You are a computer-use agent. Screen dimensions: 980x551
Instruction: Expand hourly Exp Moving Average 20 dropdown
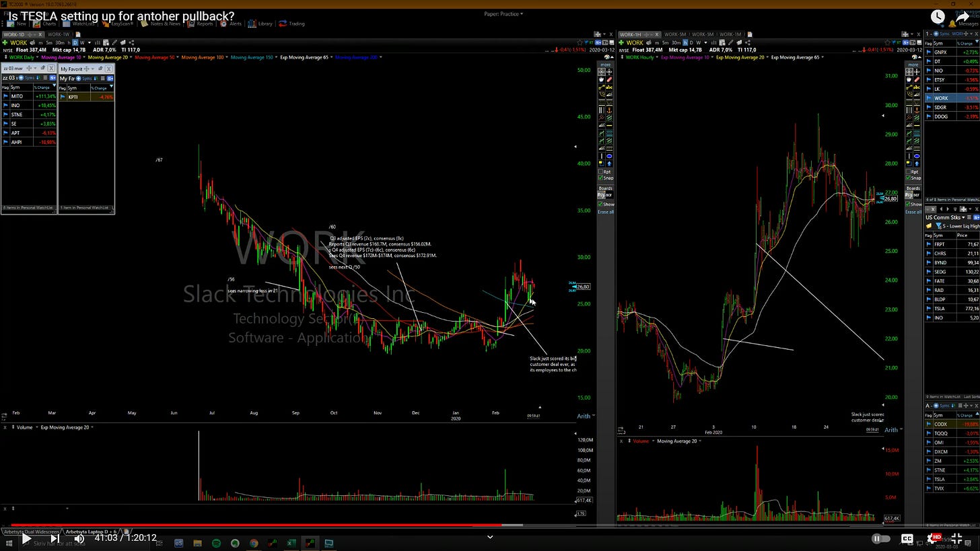[x=767, y=57]
